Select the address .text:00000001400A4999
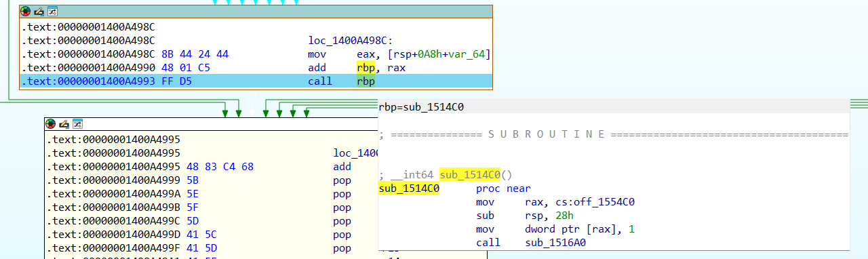Image resolution: width=868 pixels, height=259 pixels. (114, 180)
